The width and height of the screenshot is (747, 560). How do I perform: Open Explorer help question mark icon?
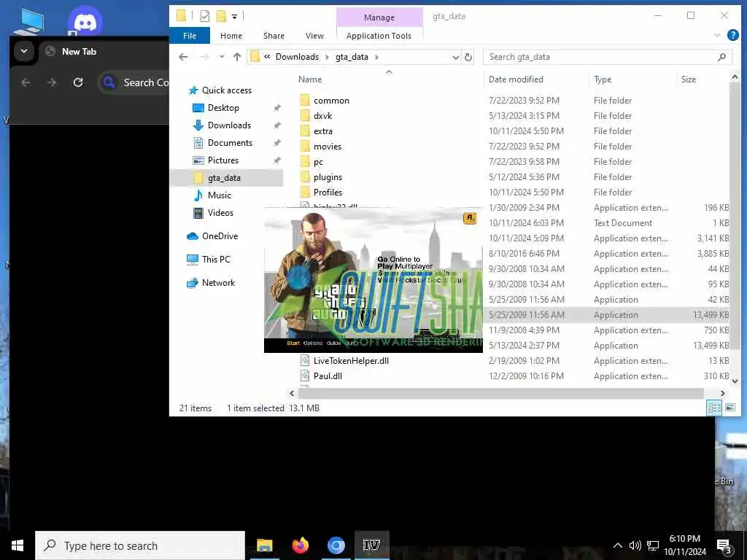point(732,35)
